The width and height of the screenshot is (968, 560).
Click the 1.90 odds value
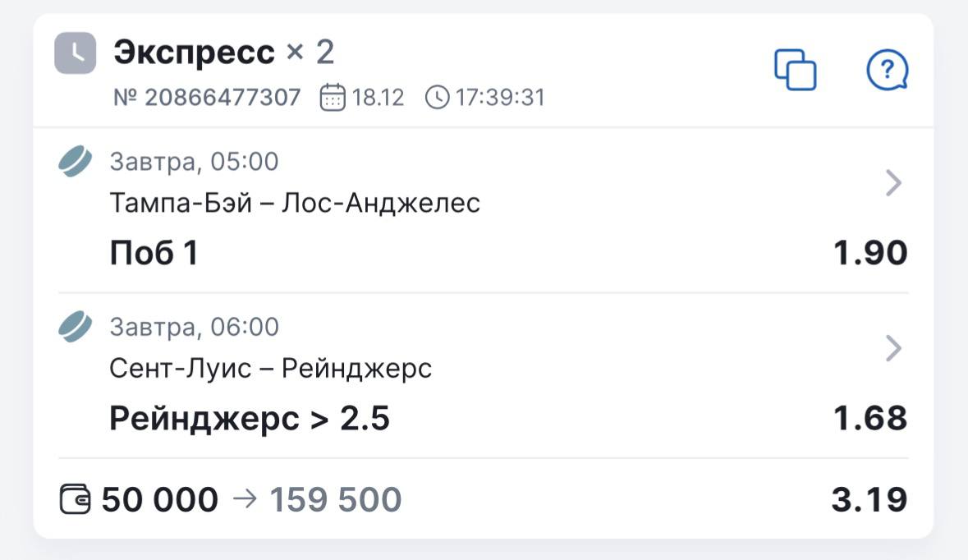pos(869,254)
